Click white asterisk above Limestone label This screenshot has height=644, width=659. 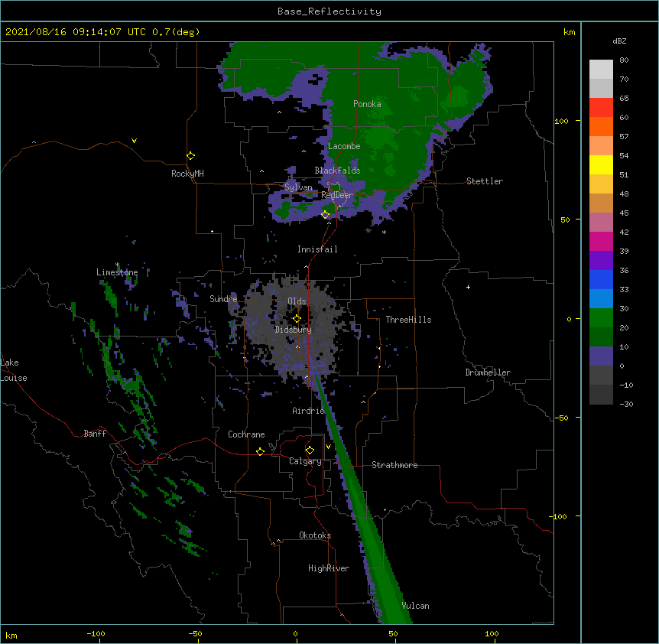[x=117, y=265]
